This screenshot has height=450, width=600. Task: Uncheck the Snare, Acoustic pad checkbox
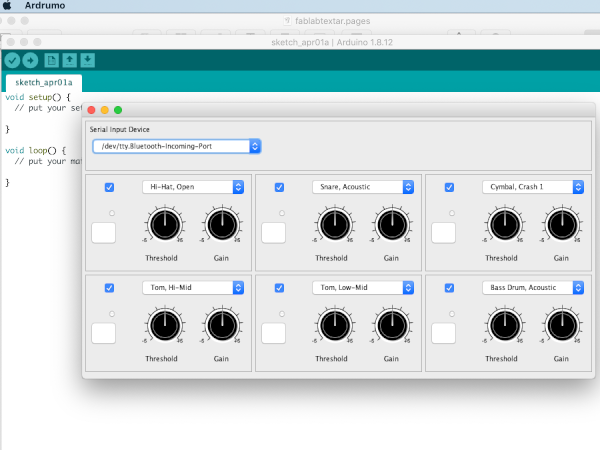point(279,187)
